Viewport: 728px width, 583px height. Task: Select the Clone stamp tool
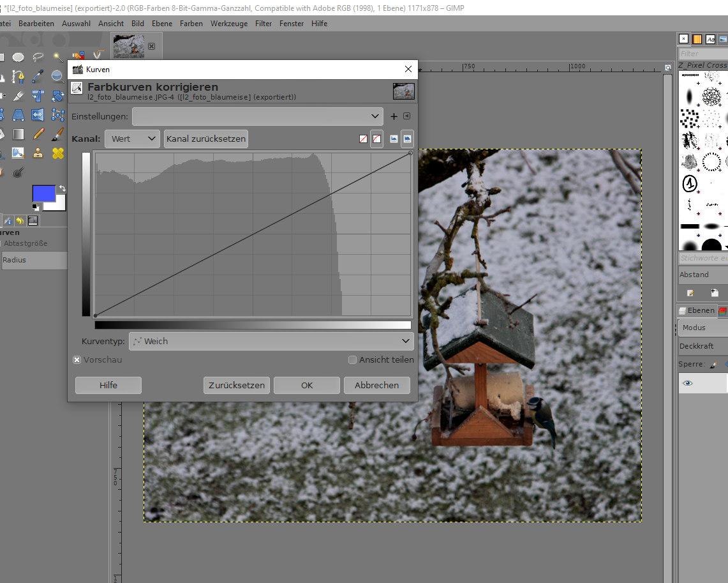click(38, 153)
